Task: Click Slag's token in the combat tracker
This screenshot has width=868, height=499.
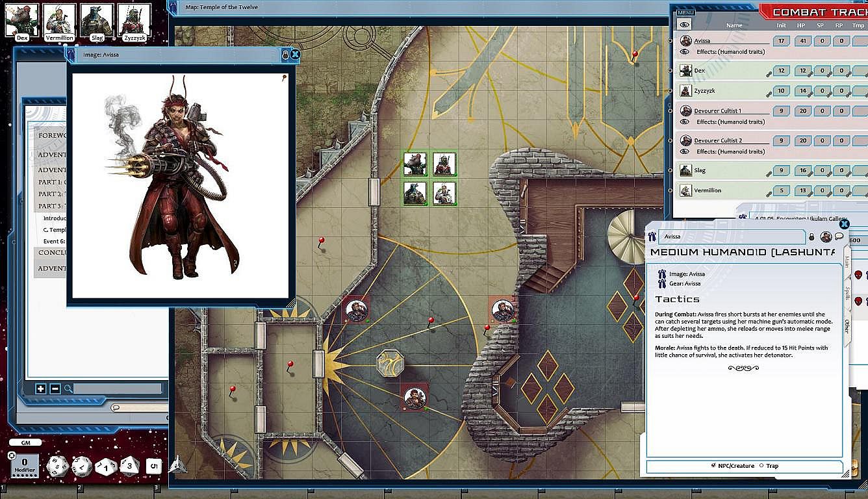Action: tap(685, 170)
